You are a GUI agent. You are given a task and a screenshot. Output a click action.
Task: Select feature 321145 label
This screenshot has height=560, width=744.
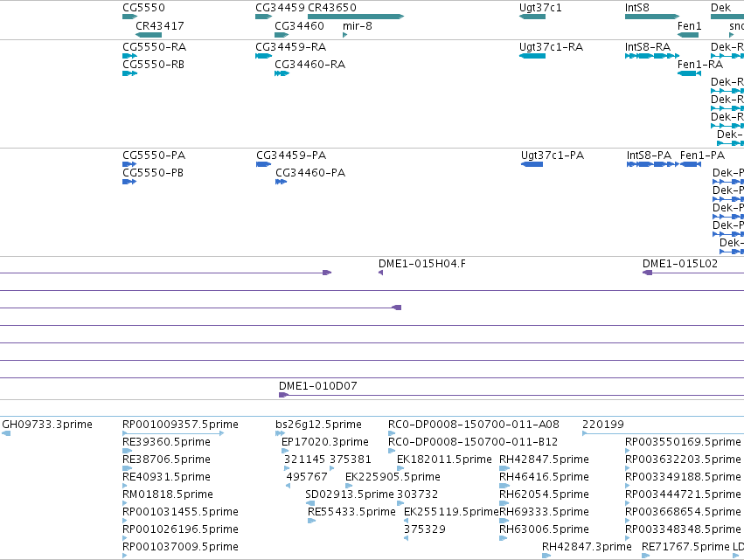point(304,460)
